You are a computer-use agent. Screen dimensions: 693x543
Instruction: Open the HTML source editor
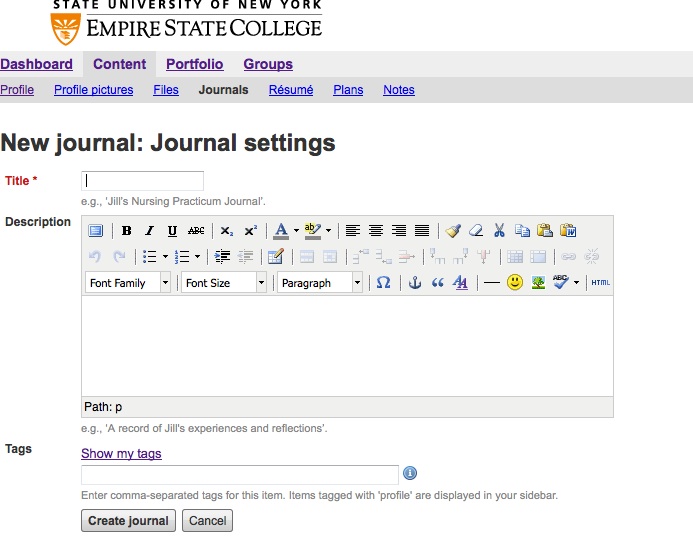(x=600, y=283)
